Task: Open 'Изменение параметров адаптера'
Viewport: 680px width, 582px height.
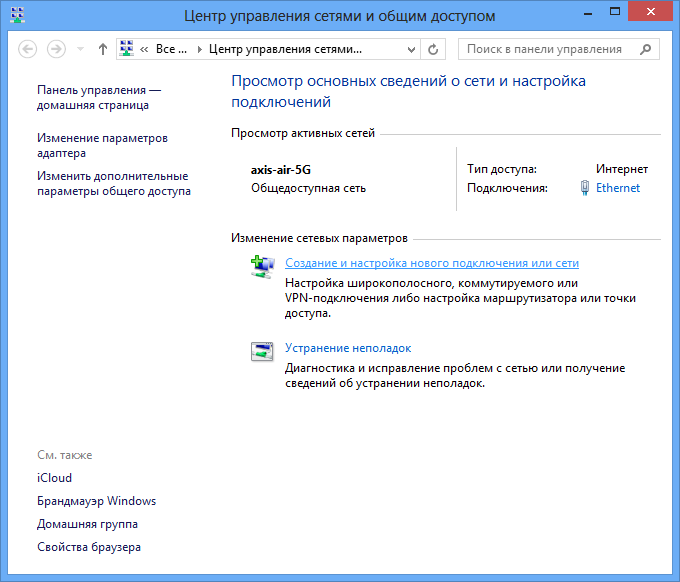Action: pyautogui.click(x=102, y=145)
